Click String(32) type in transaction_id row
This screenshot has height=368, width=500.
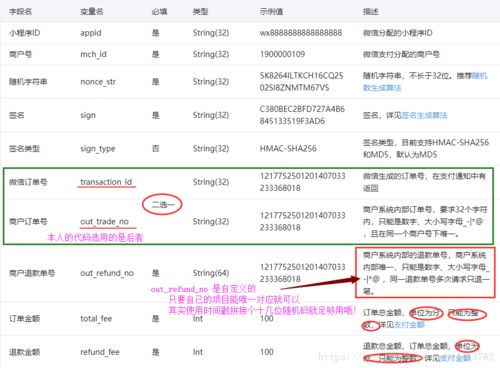[x=211, y=182]
